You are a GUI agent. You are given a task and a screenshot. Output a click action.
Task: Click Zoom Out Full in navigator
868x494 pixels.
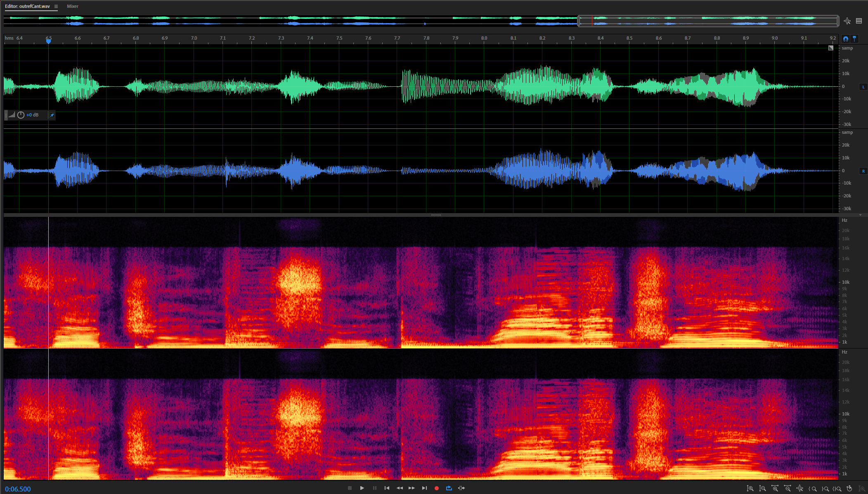[847, 21]
